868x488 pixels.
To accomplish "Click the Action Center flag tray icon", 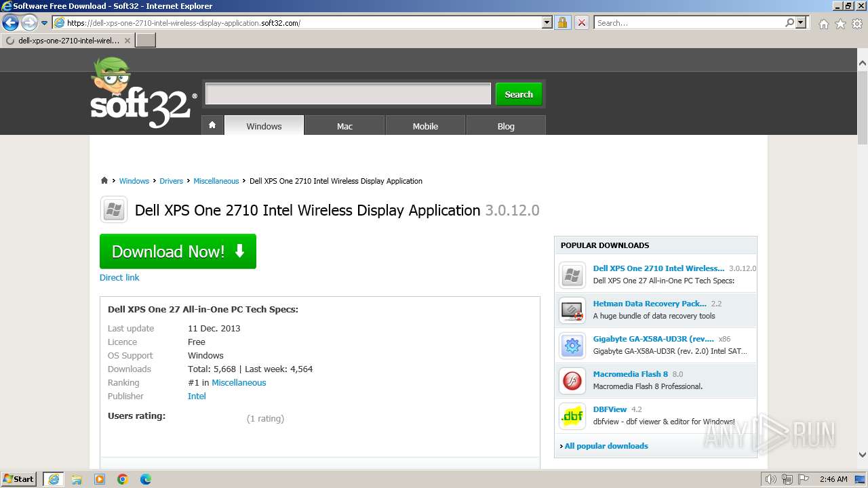I will 802,479.
